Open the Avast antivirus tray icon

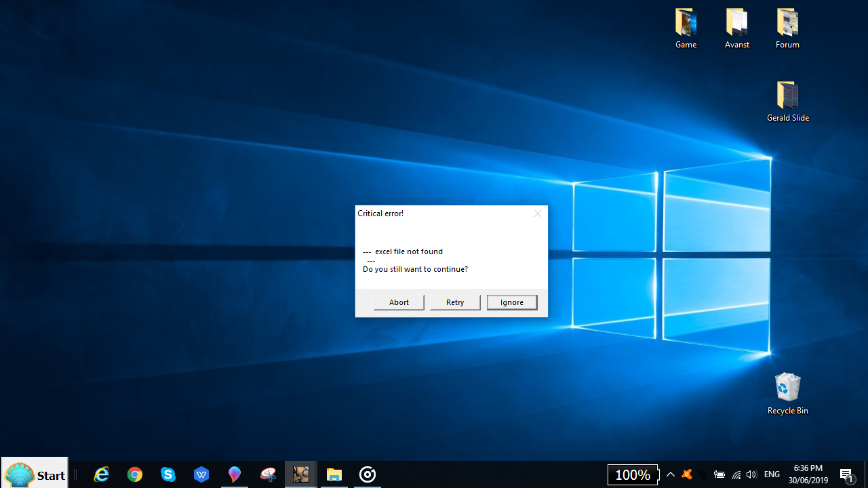click(687, 474)
